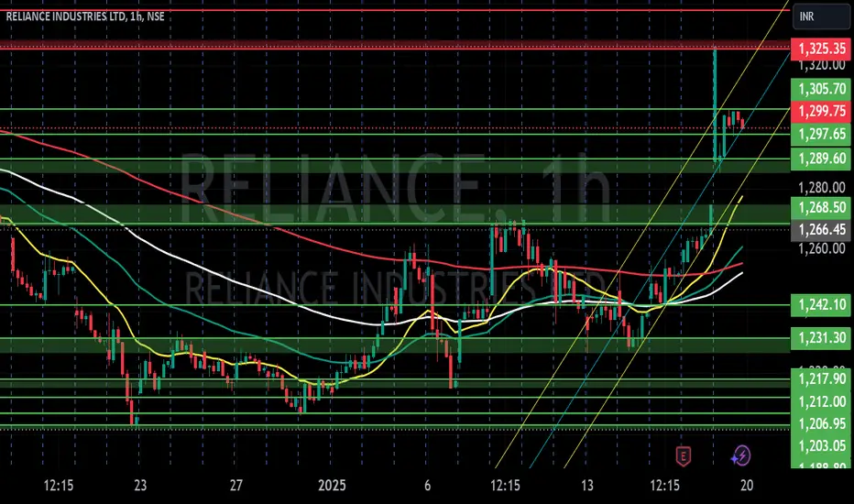Viewport: 854px width, 504px height.
Task: Click the 1,280.00 price scale value
Action: pos(821,188)
